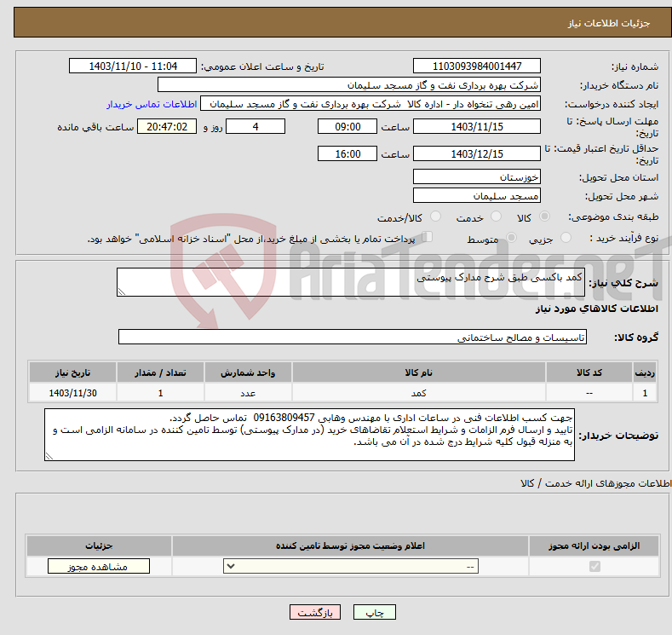The width and height of the screenshot is (672, 635).
Task: Click the الزامی بودن ارائه مجوز header
Action: click(x=594, y=546)
